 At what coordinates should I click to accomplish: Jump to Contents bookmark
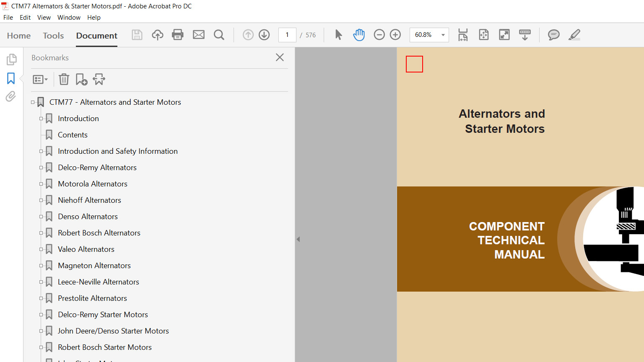[73, 135]
